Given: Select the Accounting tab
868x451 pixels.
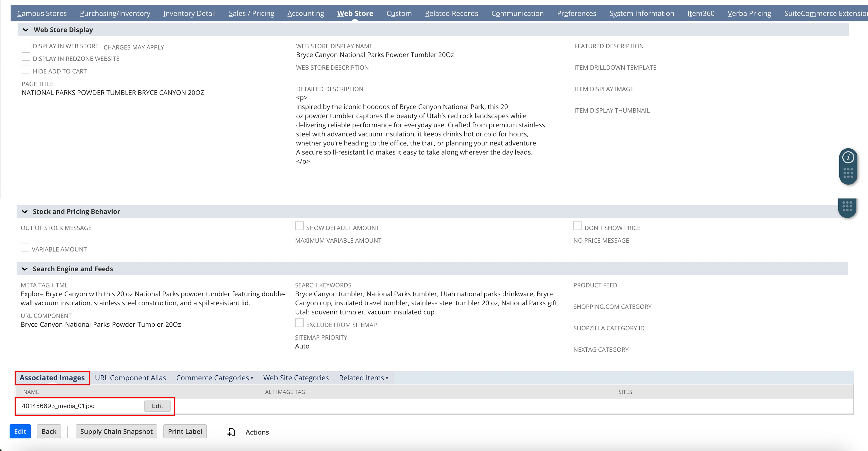Looking at the screenshot, I should [x=306, y=13].
